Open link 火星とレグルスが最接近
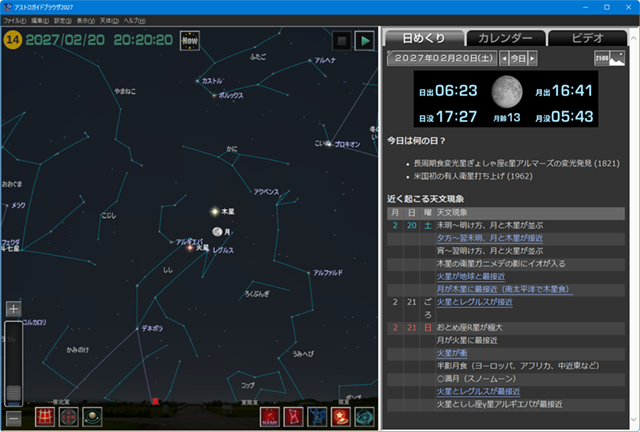Viewport: 640px width, 432px height. pos(478,391)
